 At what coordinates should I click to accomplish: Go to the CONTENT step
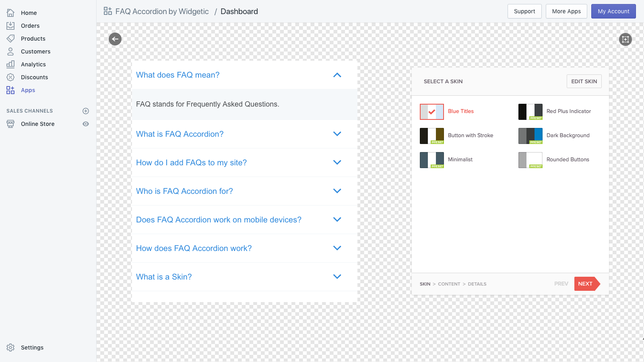(449, 284)
